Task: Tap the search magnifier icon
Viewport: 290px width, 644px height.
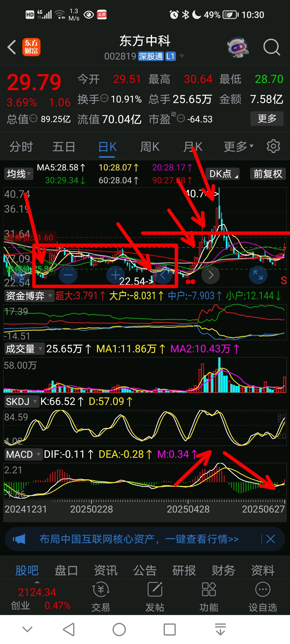Action: coord(271,47)
